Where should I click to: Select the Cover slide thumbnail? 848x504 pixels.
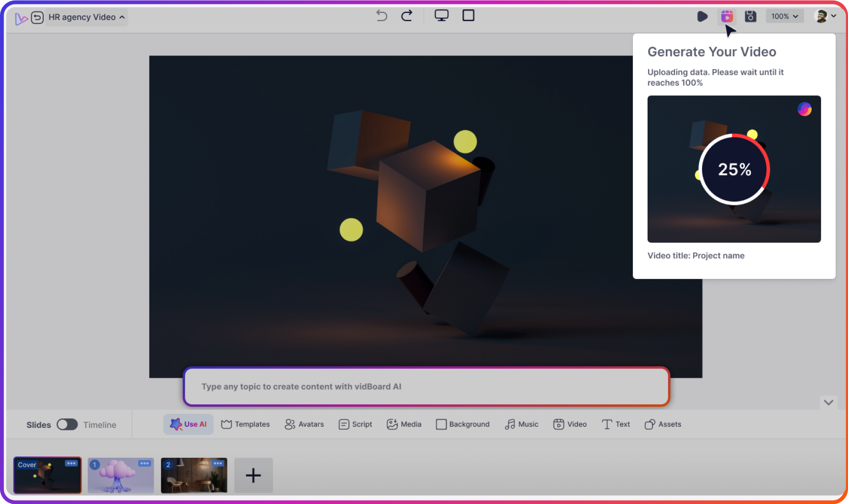(x=47, y=475)
